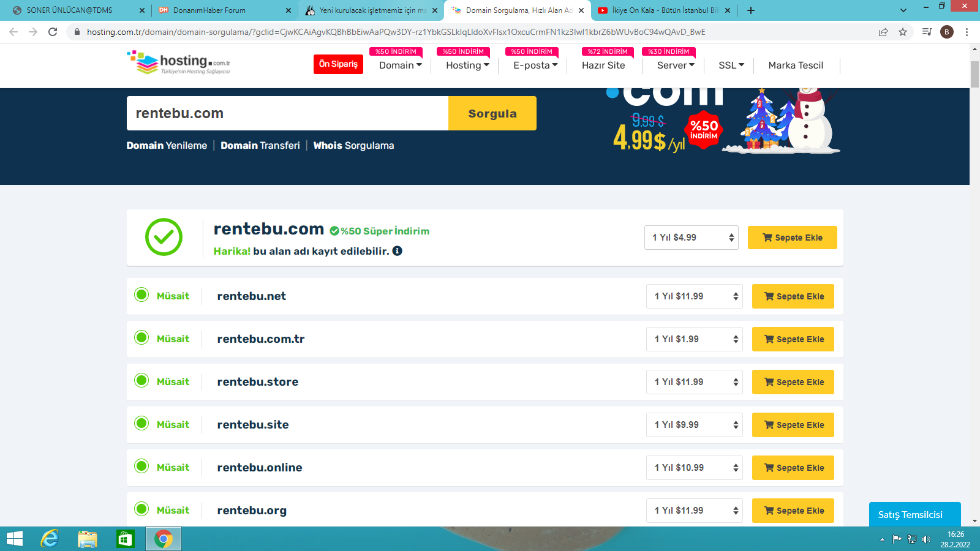Open the rentebu.store year and price dropdown
Image resolution: width=980 pixels, height=551 pixels.
(x=695, y=382)
